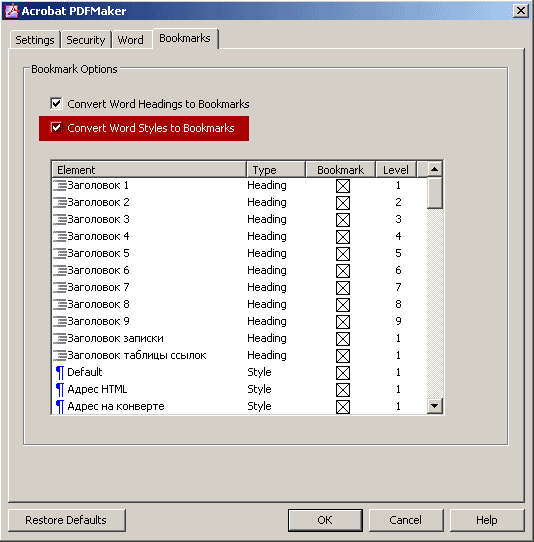Click the element list scrollbar thumb
The image size is (534, 542).
[x=434, y=193]
